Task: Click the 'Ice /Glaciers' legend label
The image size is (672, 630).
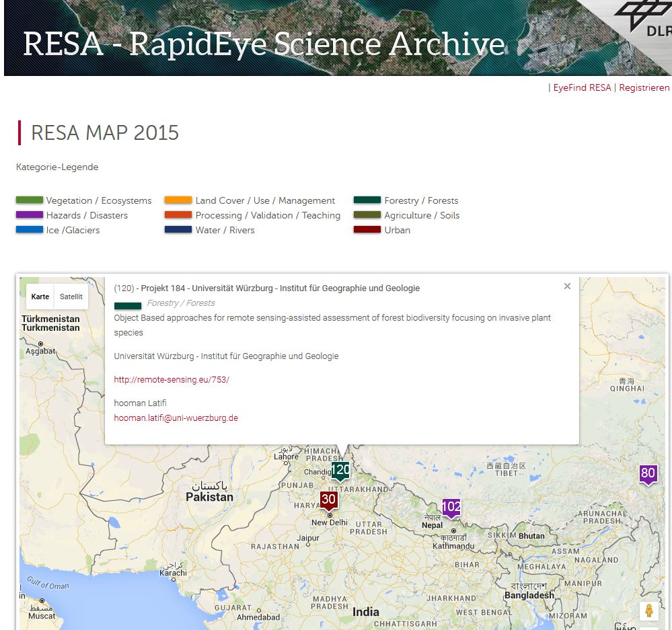Action: (x=73, y=231)
